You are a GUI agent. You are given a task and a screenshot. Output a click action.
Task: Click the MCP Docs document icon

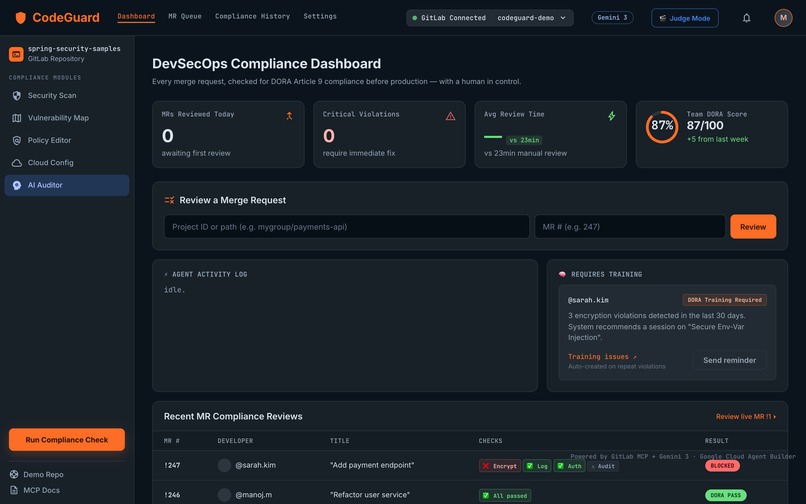[x=14, y=490]
